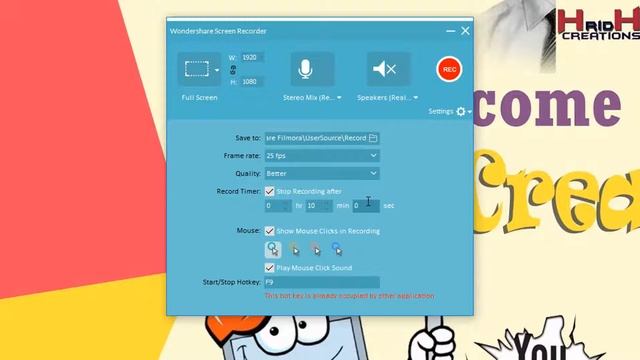Toggle the aspect ratio lock link icon

tap(233, 70)
